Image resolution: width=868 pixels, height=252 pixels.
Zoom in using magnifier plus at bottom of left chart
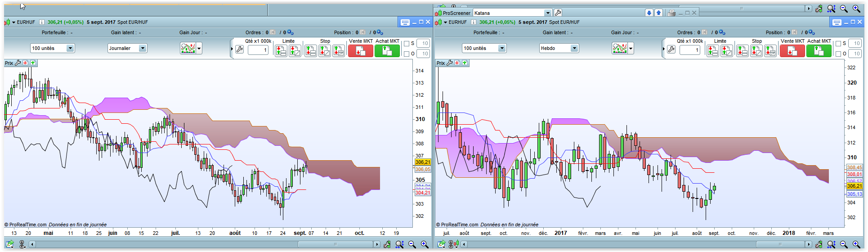point(425,244)
